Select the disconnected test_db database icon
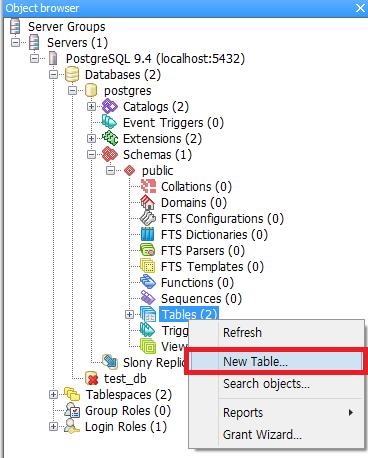 91,379
